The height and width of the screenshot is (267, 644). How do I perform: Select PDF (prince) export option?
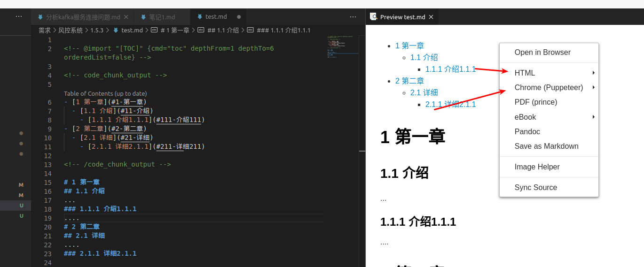point(549,102)
